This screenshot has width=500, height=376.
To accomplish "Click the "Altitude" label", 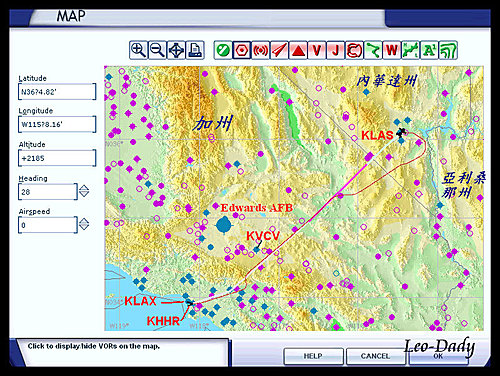I will (x=32, y=145).
